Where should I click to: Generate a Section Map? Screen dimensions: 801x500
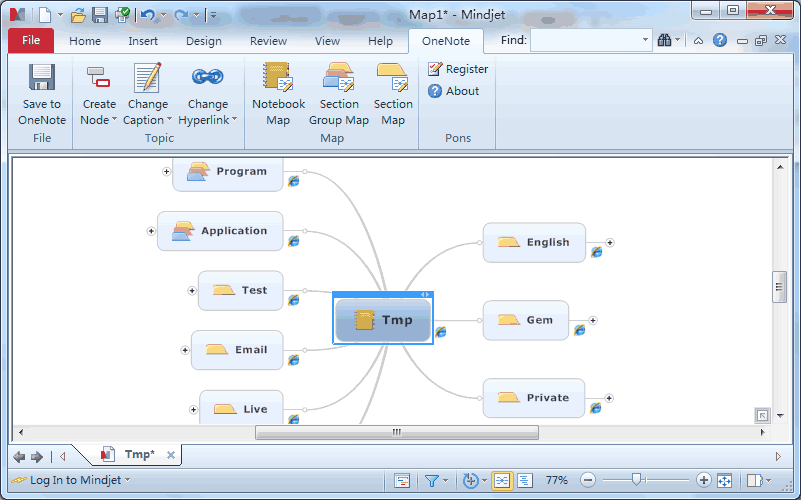[x=393, y=95]
